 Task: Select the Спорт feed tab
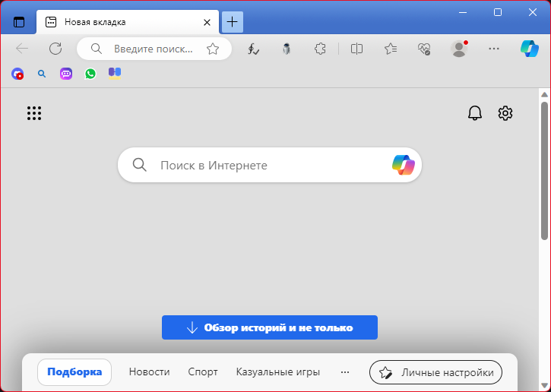click(x=203, y=372)
